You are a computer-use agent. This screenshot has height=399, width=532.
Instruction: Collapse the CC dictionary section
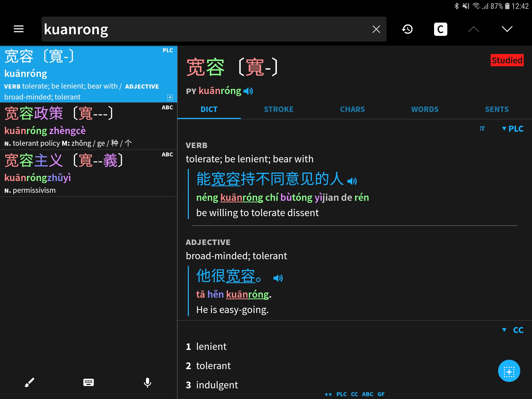(513, 330)
